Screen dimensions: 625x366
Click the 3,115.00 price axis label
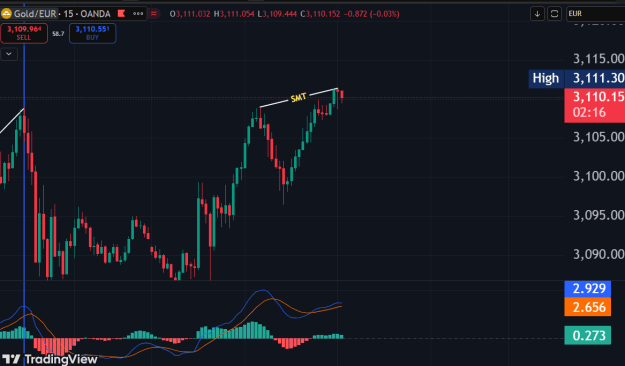(599, 59)
